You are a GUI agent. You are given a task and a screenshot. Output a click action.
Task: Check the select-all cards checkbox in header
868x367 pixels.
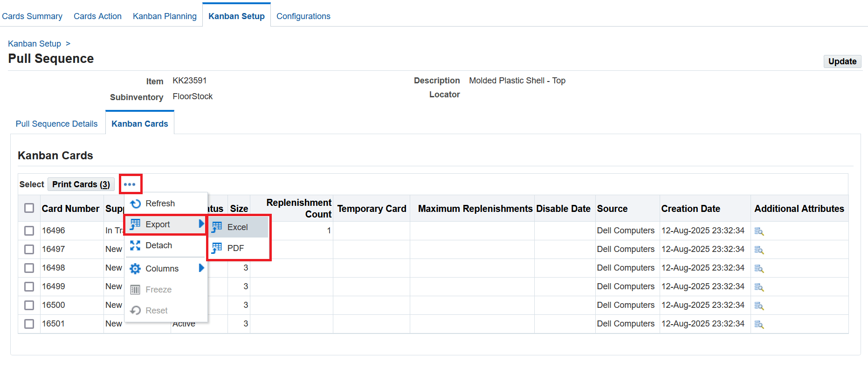[29, 208]
